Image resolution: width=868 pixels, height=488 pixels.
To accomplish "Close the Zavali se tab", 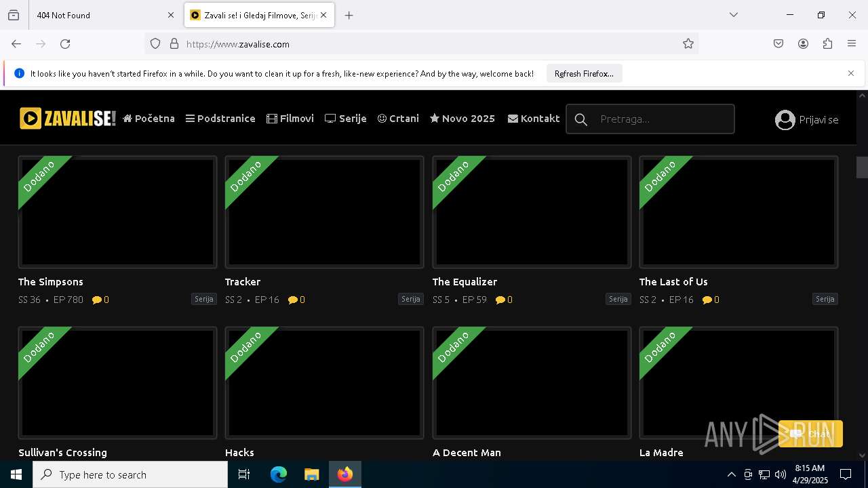I will pos(323,15).
